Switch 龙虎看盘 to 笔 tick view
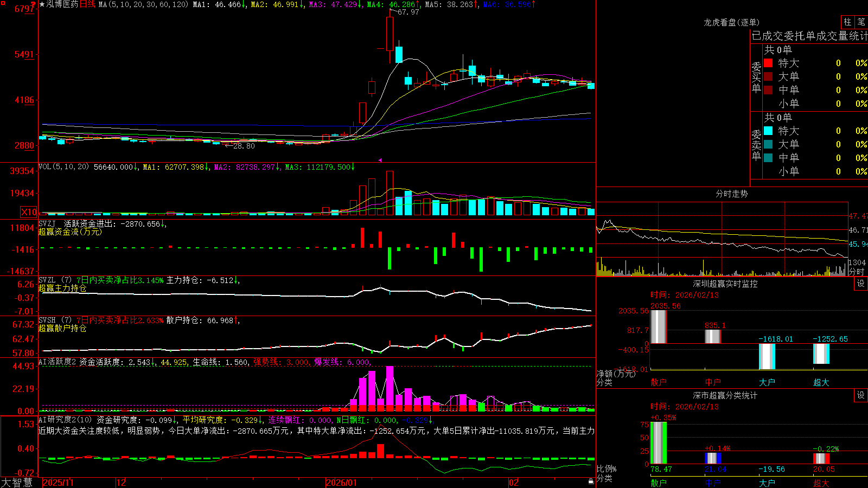The width and height of the screenshot is (868, 488). tap(861, 22)
